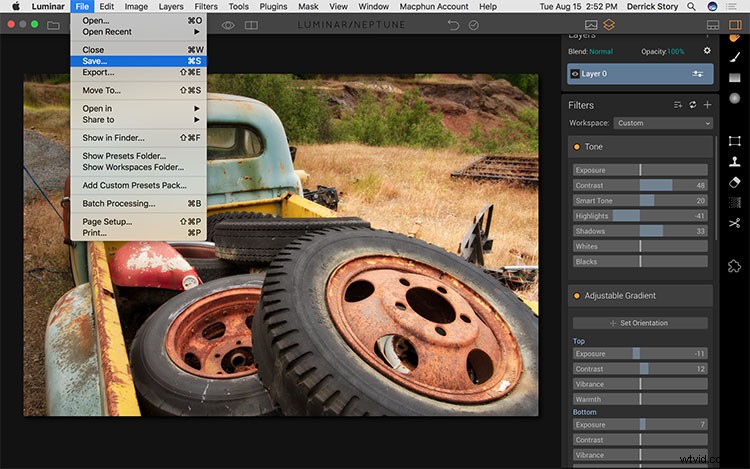Reset filters with the circular arrows icon
Image resolution: width=750 pixels, height=469 pixels.
click(693, 105)
